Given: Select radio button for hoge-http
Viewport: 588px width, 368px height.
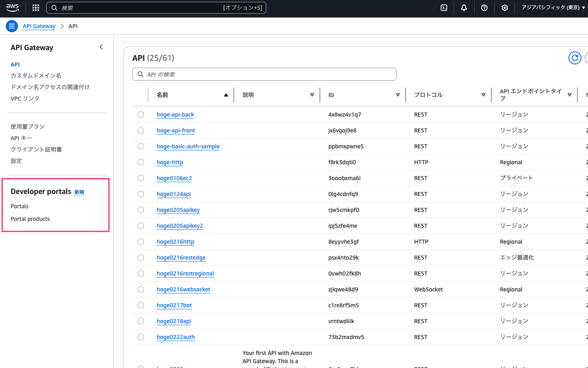Looking at the screenshot, I should click(141, 162).
